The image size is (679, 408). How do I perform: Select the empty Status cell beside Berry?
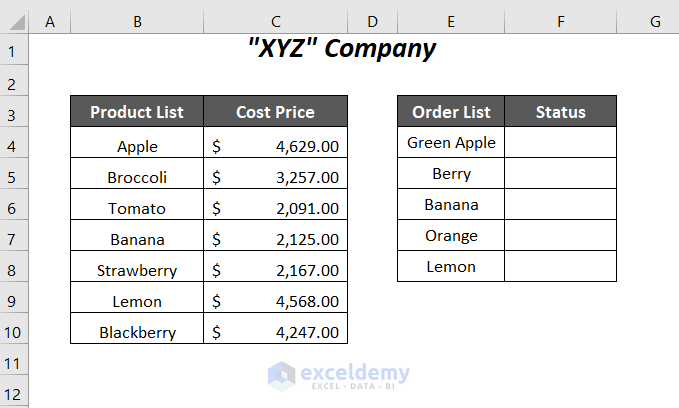pyautogui.click(x=561, y=174)
